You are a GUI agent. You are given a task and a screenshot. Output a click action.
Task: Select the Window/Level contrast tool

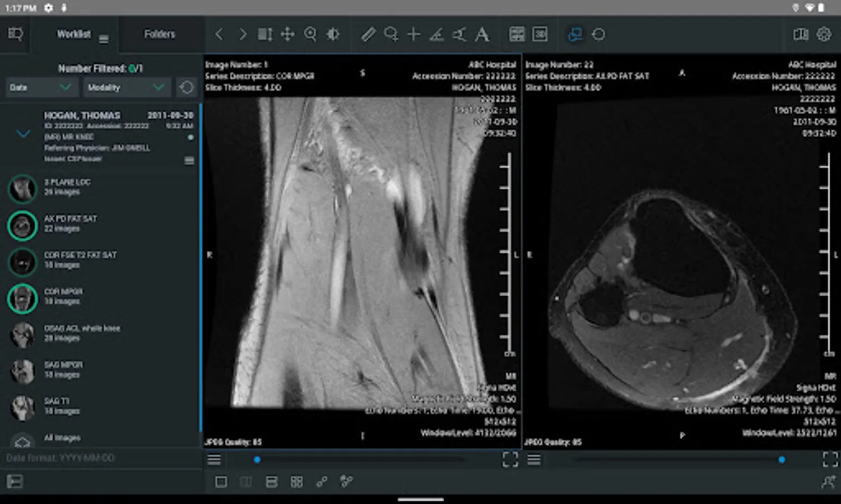(x=333, y=35)
